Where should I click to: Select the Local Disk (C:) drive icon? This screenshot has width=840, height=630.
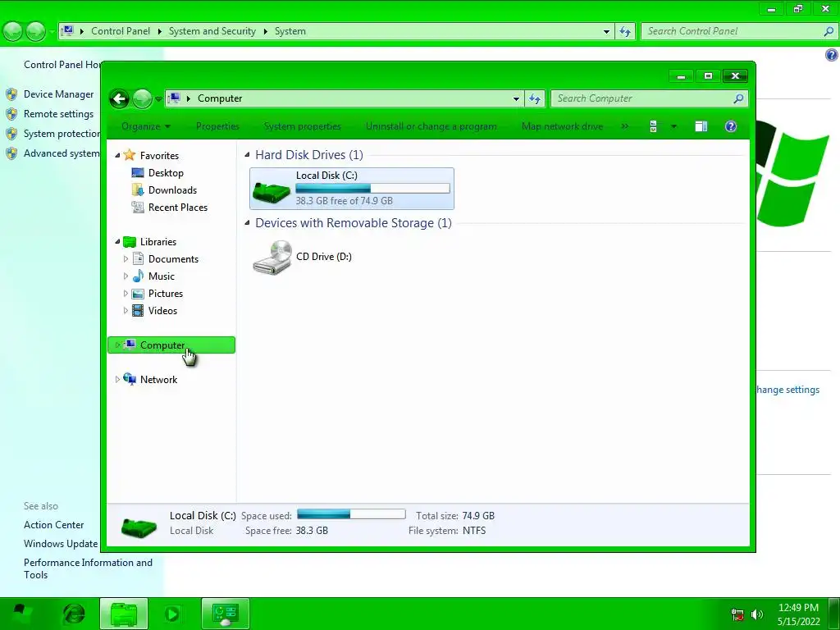point(272,191)
